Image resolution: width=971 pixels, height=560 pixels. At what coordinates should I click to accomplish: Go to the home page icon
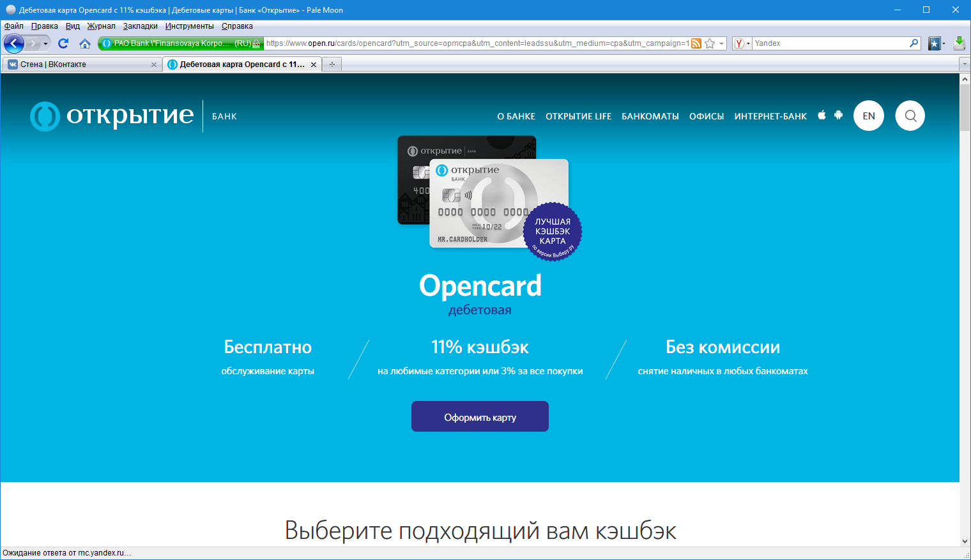[85, 43]
